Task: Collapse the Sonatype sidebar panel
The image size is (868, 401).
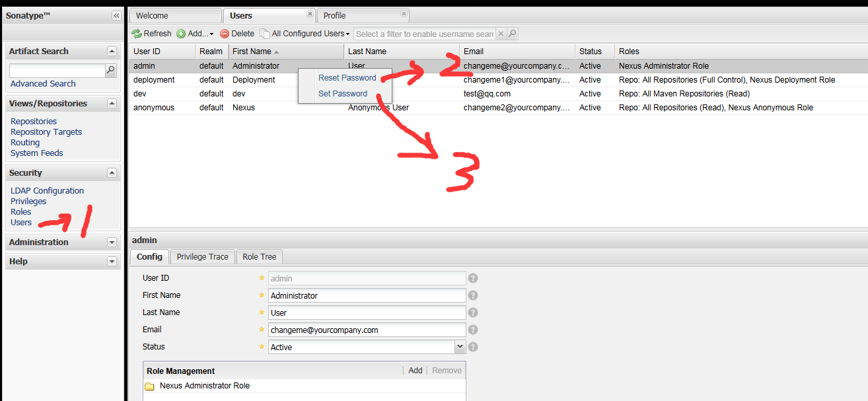Action: (116, 15)
